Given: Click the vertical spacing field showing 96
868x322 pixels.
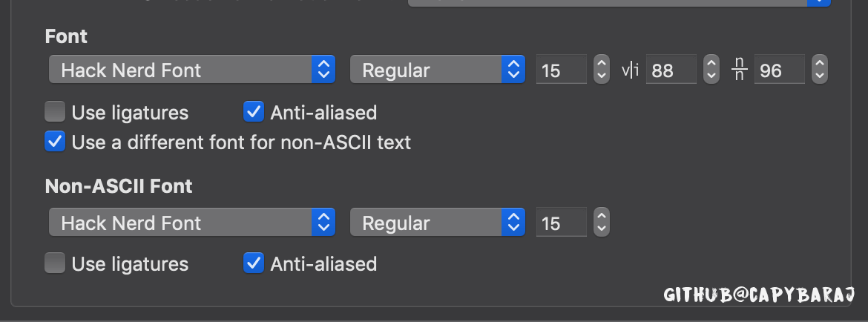Looking at the screenshot, I should pos(779,70).
